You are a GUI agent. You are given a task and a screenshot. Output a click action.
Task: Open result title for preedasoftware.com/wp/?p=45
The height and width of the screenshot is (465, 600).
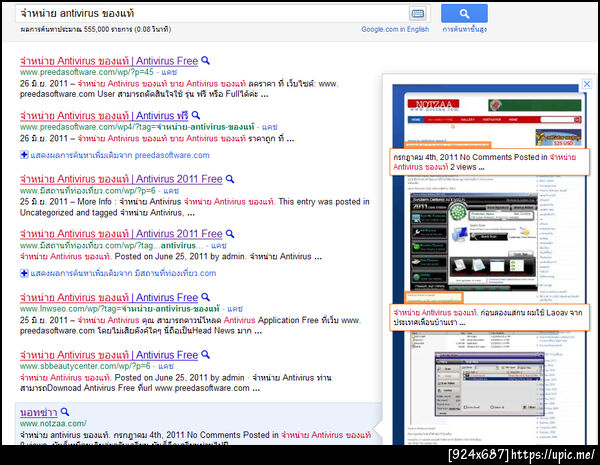click(109, 61)
